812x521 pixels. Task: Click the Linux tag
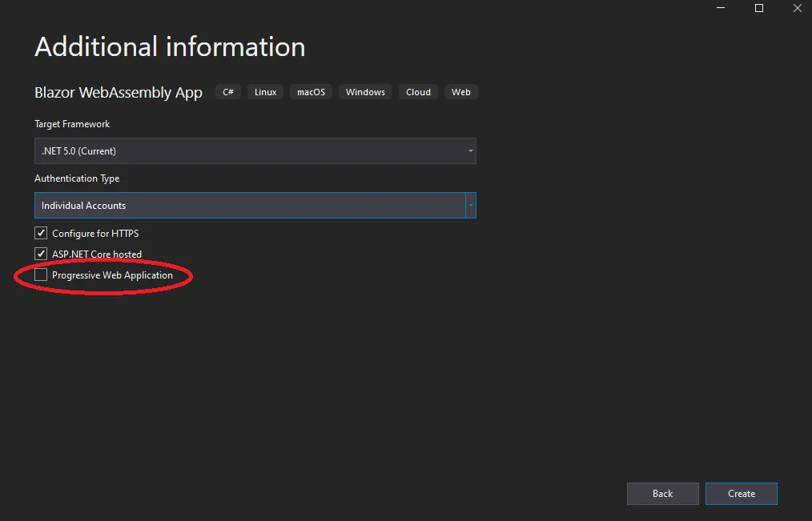point(266,92)
